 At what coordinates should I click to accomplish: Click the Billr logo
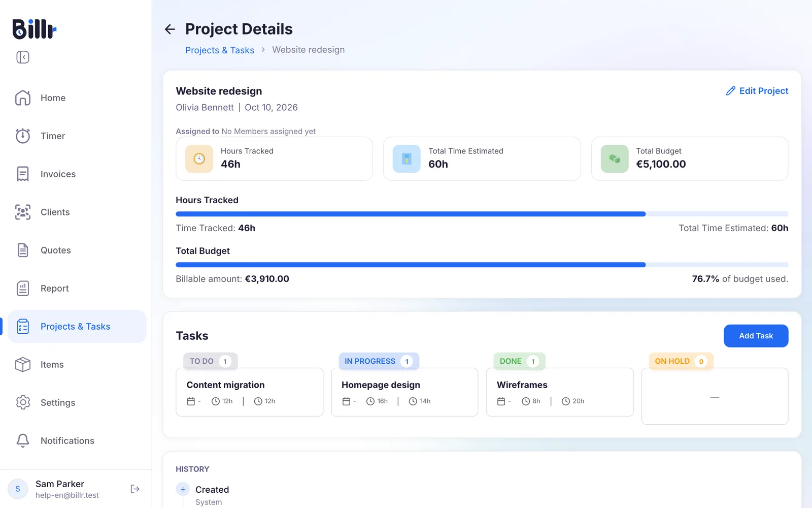point(35,29)
